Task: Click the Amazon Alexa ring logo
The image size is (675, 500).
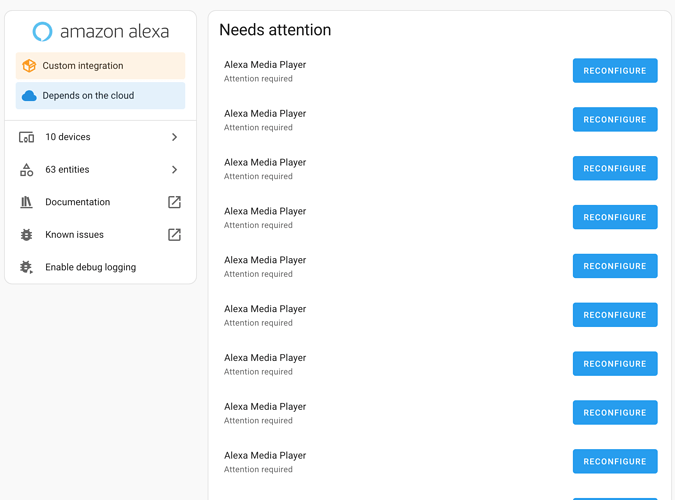Action: [42, 32]
